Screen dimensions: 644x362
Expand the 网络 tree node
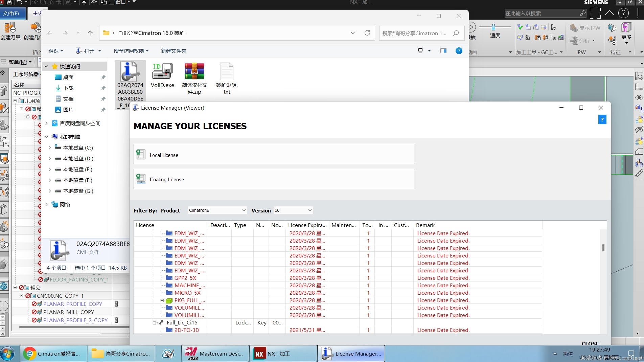pyautogui.click(x=47, y=205)
